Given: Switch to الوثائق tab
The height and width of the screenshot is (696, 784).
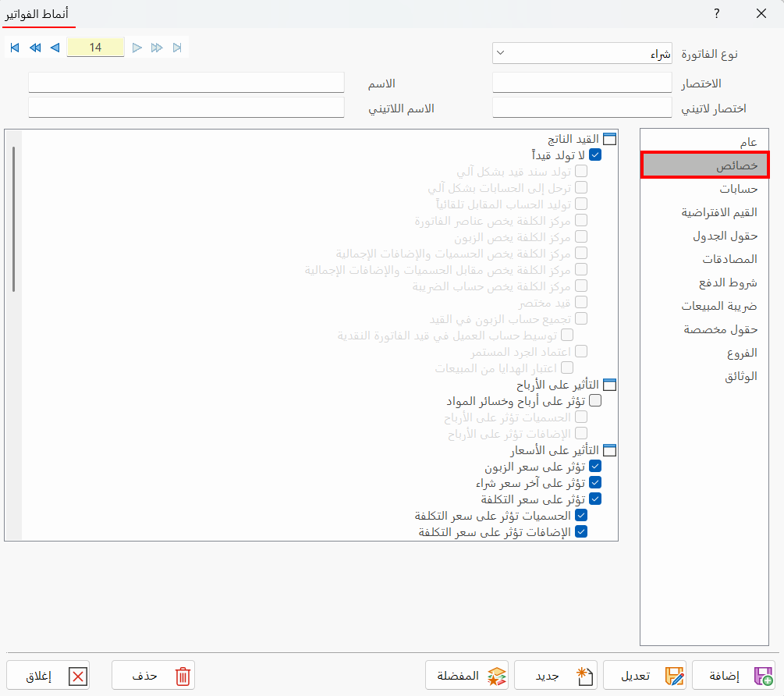Looking at the screenshot, I should [x=704, y=376].
